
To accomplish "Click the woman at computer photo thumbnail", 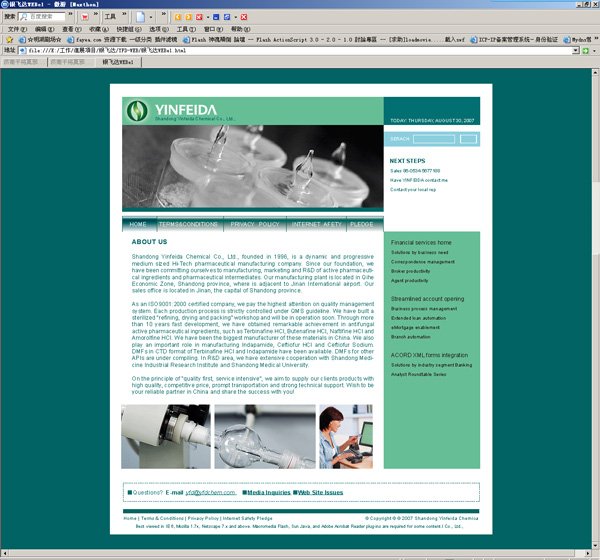I will (346, 437).
